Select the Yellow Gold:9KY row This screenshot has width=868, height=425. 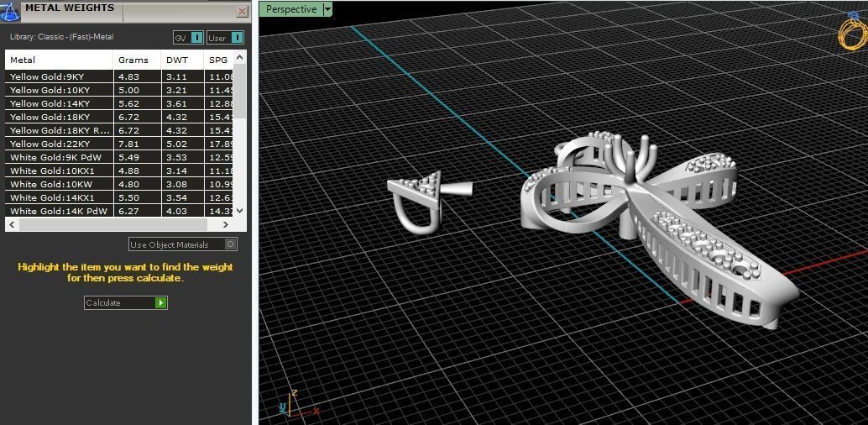[x=119, y=76]
